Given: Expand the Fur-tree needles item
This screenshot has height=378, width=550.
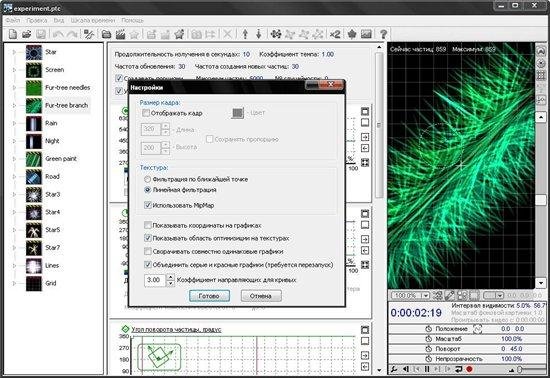Looking at the screenshot, I should click(14, 88).
